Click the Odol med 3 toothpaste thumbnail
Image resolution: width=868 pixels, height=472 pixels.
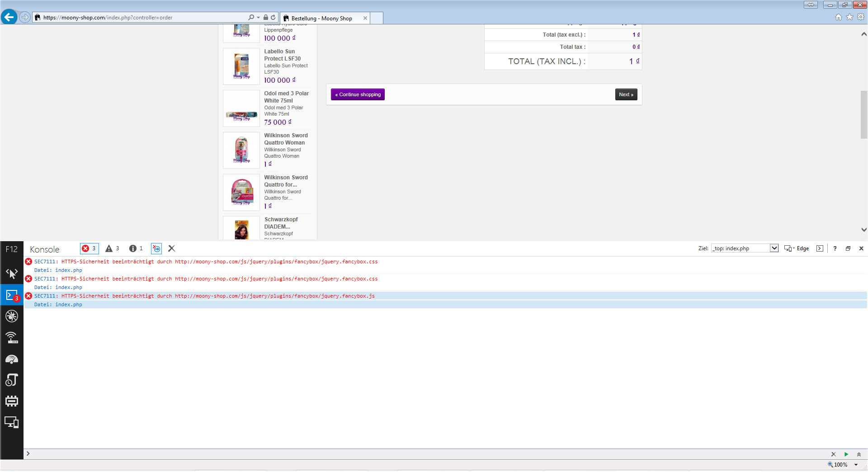coord(241,108)
